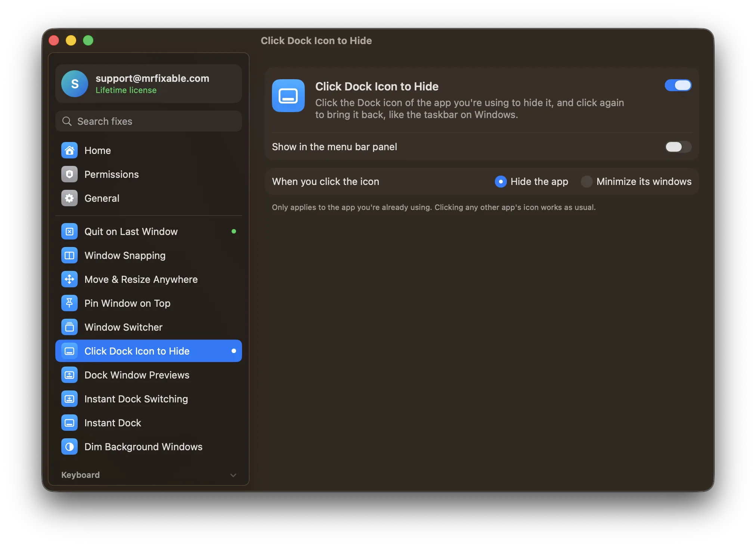This screenshot has width=756, height=547.
Task: Go to Permissions label in sidebar
Action: 111,174
